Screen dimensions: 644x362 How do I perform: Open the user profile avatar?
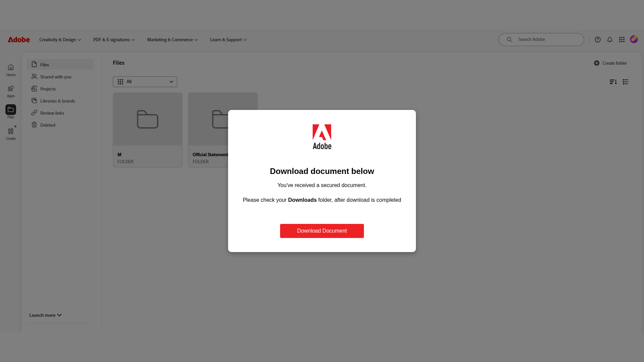point(634,39)
